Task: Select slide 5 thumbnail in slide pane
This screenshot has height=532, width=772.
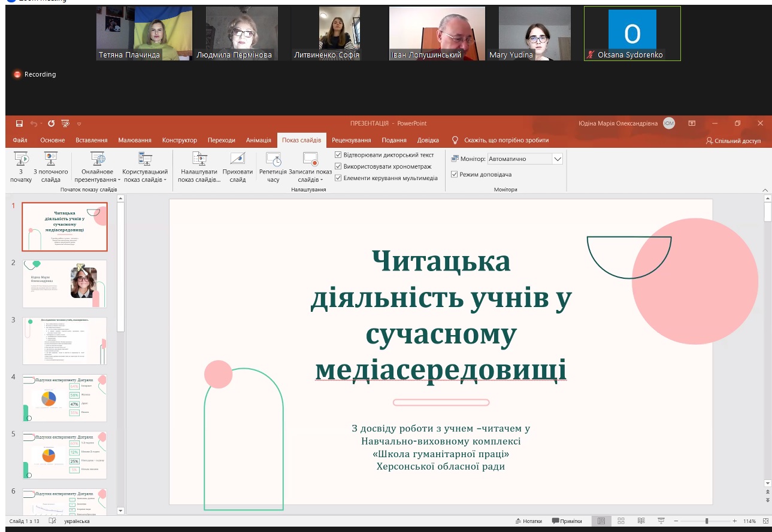Action: coord(65,455)
